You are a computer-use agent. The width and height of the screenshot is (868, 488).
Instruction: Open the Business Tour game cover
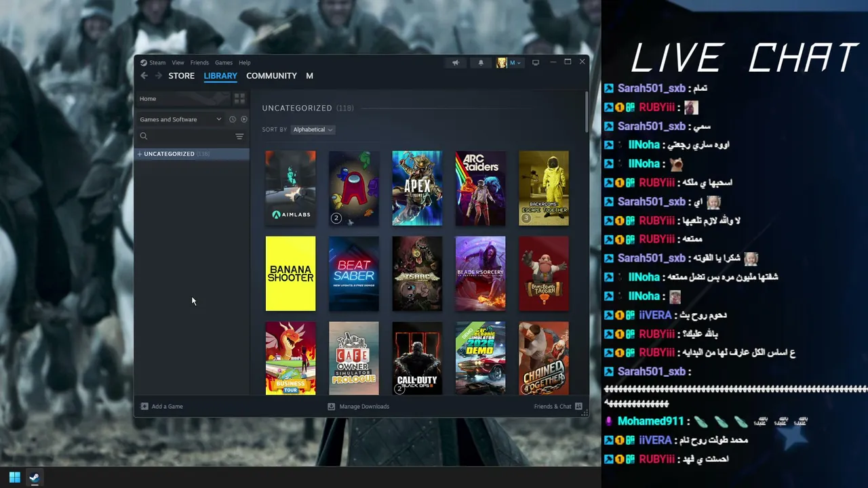pyautogui.click(x=291, y=358)
